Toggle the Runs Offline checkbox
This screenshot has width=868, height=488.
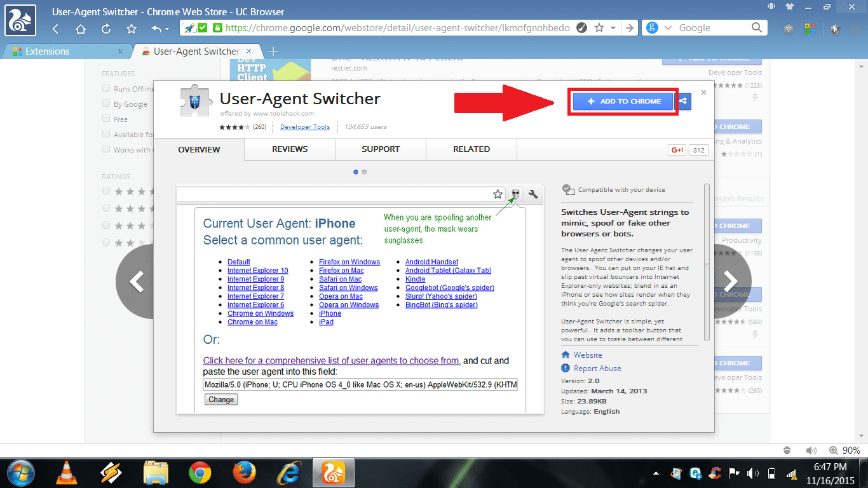pos(106,89)
